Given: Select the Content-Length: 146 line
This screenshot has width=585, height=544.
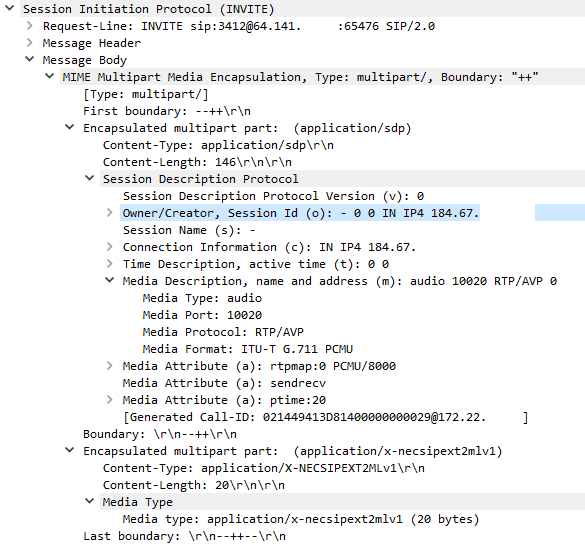Looking at the screenshot, I should 197,162.
